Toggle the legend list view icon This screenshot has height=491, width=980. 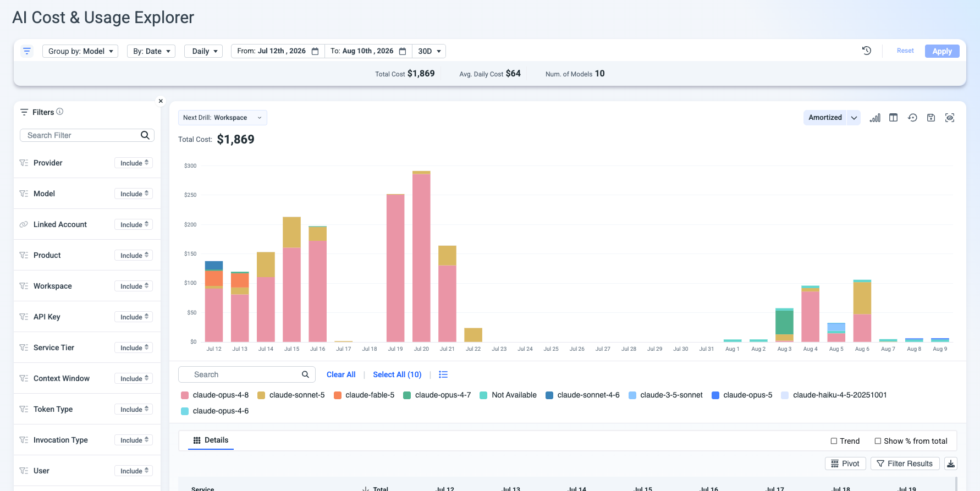443,374
